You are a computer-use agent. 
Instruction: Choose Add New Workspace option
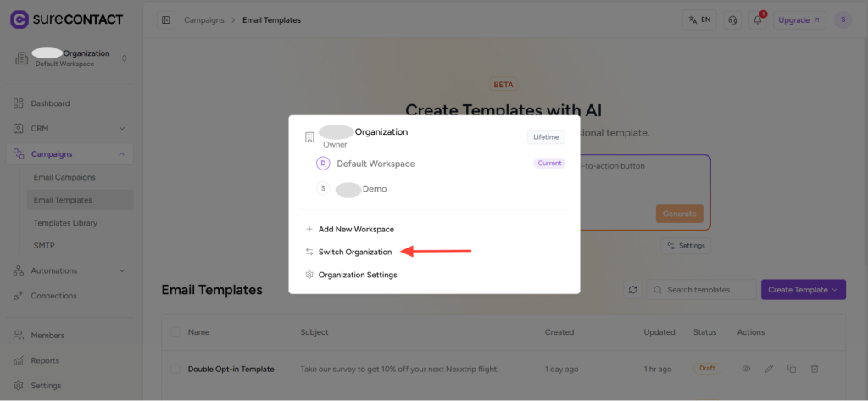(355, 229)
